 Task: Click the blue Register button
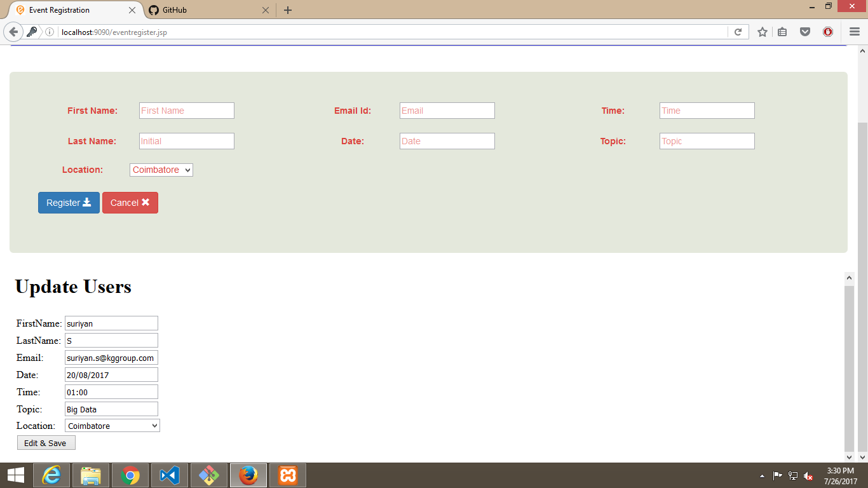tap(69, 203)
